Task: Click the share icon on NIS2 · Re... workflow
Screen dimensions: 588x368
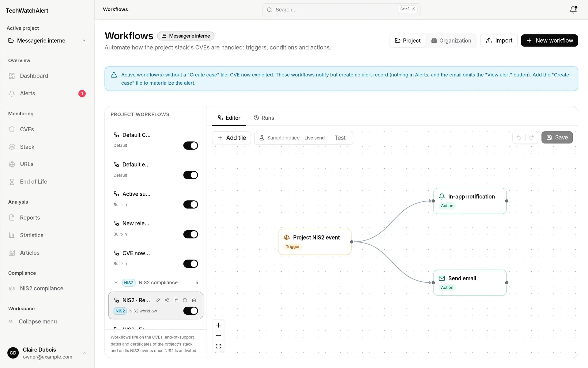Action: 167,300
